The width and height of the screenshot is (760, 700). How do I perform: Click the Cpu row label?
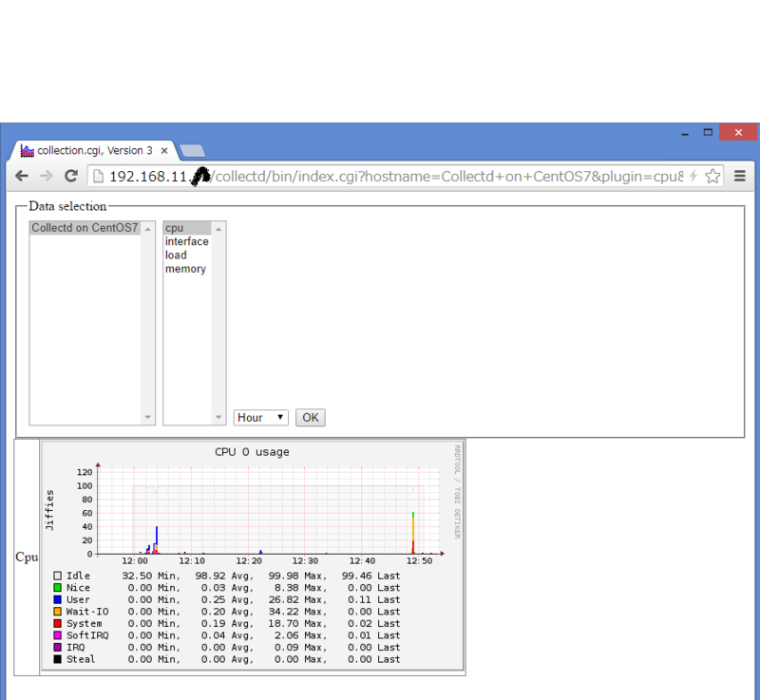27,558
